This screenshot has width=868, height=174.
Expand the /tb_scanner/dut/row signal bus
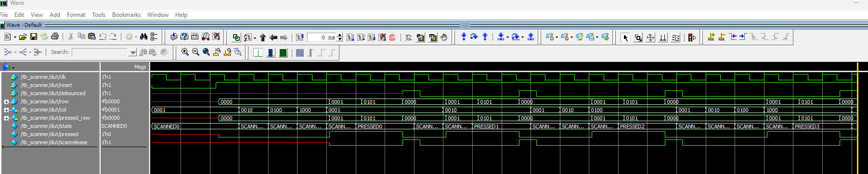[x=6, y=102]
